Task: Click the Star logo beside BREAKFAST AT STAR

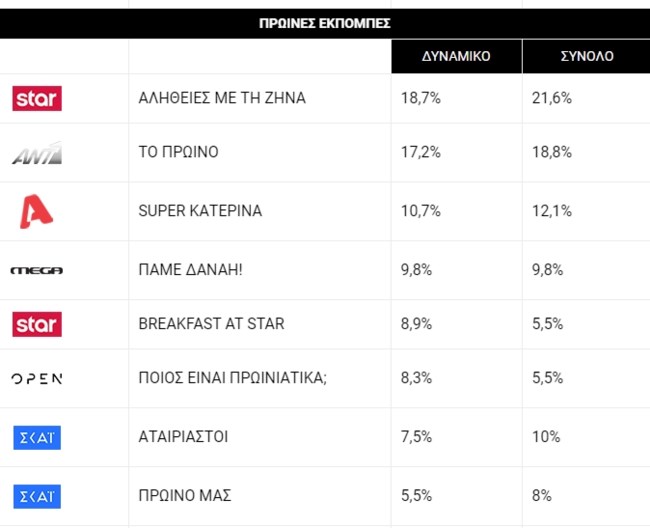Action: pyautogui.click(x=37, y=324)
